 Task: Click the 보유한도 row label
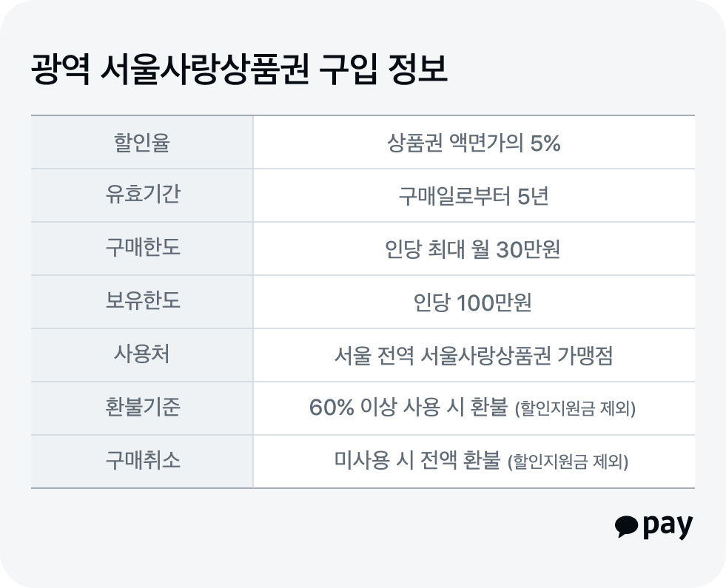(x=142, y=302)
